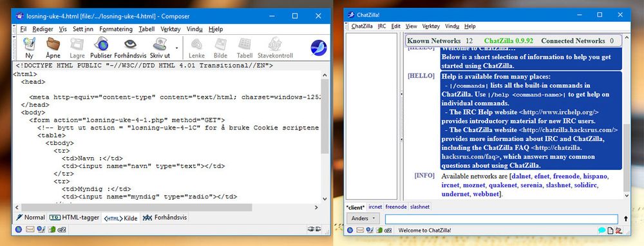Open the Formatering menu

(116, 29)
